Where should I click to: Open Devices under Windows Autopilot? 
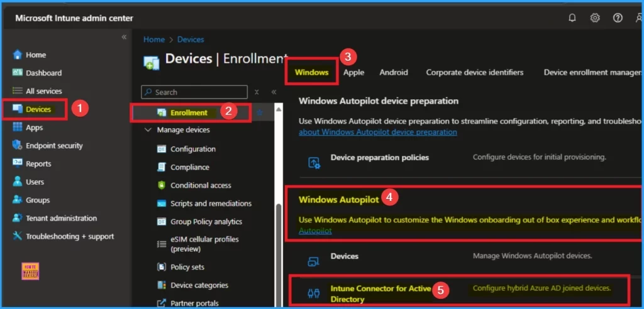click(x=344, y=256)
